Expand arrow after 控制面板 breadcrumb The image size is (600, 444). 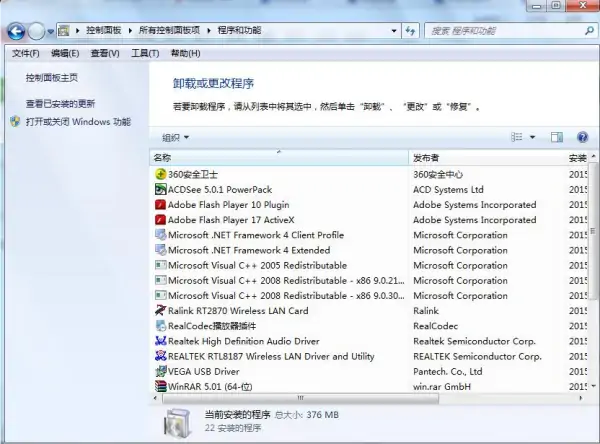130,31
